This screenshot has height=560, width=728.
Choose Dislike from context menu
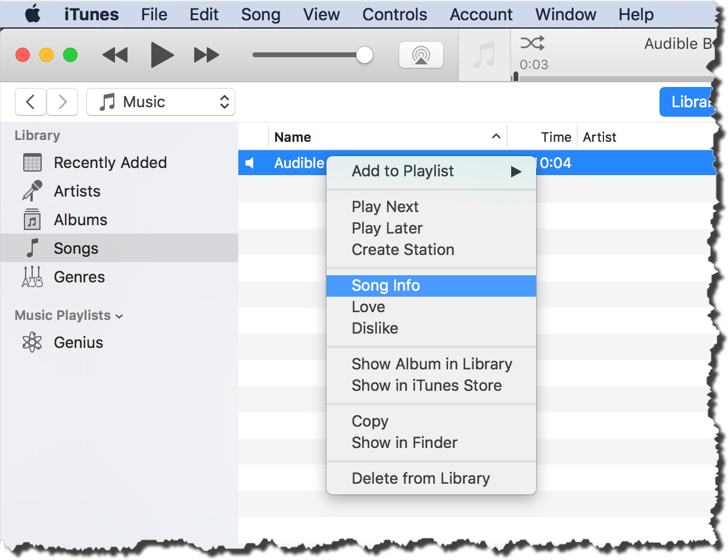click(431, 328)
